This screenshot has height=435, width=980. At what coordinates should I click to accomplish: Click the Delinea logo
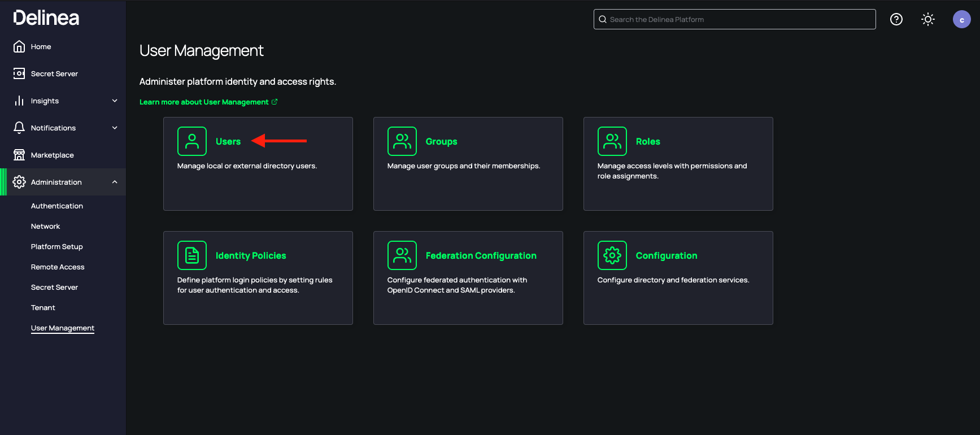tap(46, 18)
